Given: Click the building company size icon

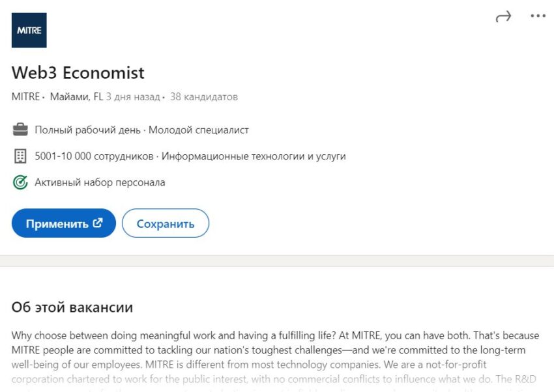Looking at the screenshot, I should coord(20,156).
